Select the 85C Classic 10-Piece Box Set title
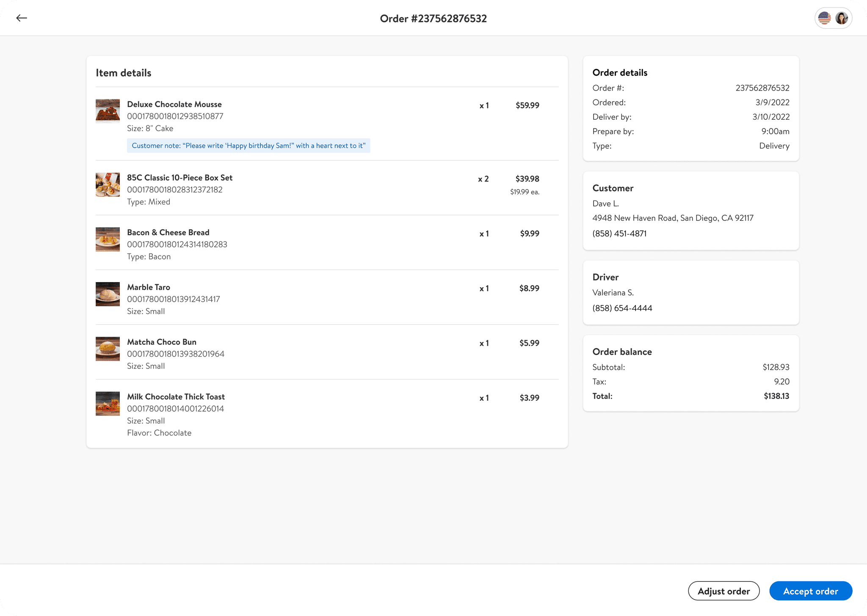The height and width of the screenshot is (616, 867). pos(179,178)
